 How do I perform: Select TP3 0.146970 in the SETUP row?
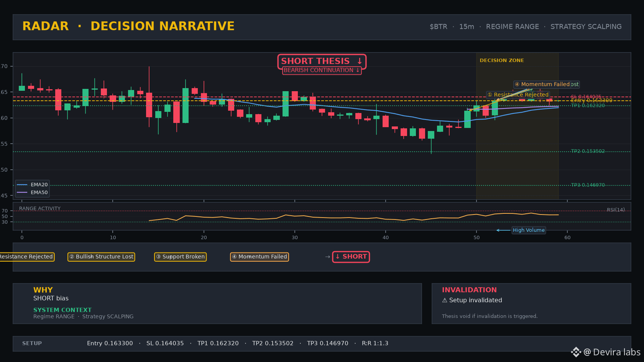click(328, 343)
